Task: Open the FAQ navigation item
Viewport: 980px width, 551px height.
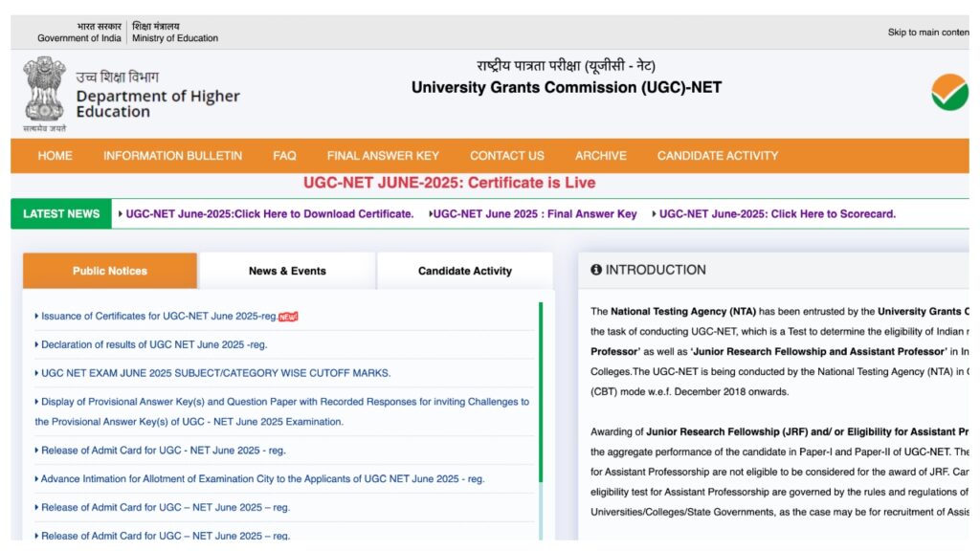Action: (284, 155)
